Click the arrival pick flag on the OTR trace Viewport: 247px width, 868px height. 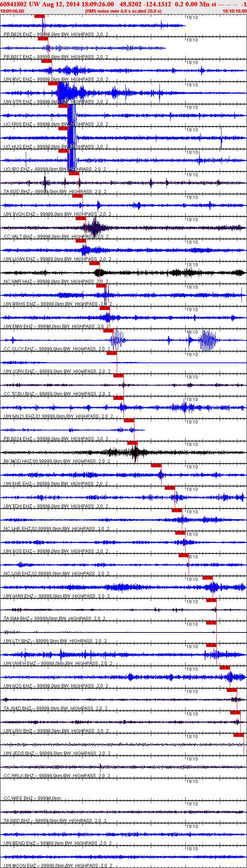[54, 84]
